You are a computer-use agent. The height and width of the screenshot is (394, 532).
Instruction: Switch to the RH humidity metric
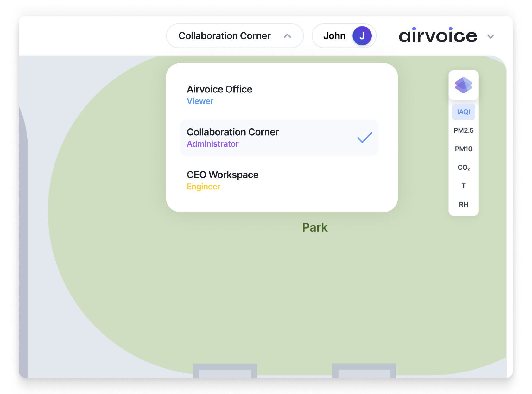[464, 205]
